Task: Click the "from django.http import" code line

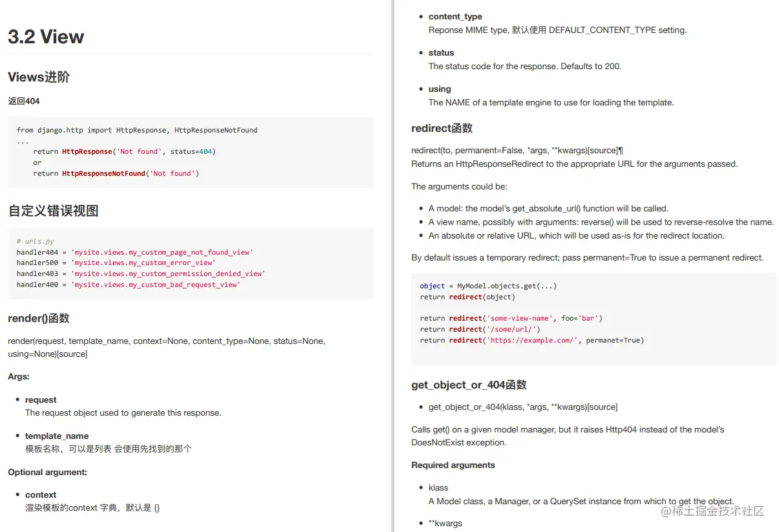Action: (x=137, y=130)
